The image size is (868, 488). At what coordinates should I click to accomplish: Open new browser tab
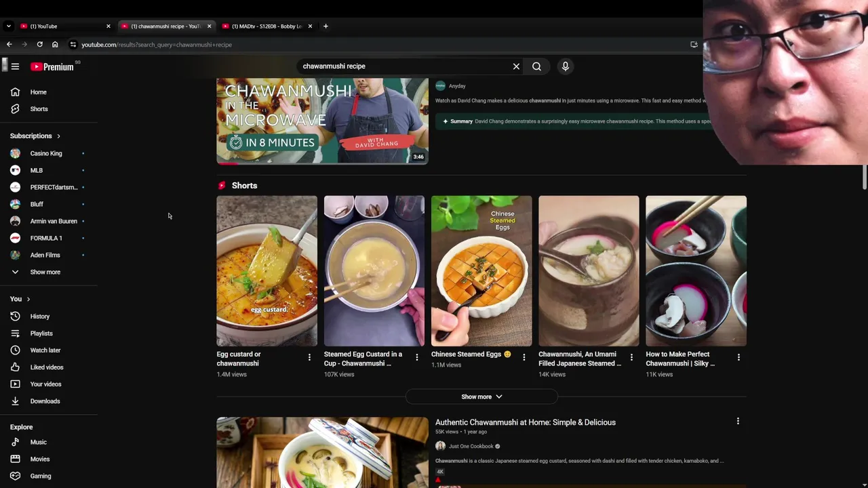click(325, 26)
